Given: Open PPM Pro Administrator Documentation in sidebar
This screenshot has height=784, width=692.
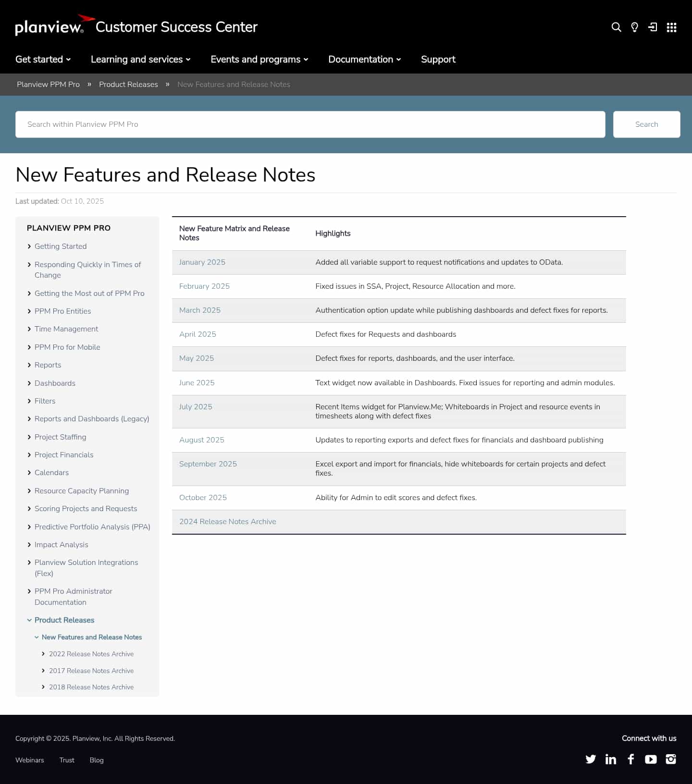Looking at the screenshot, I should [73, 597].
